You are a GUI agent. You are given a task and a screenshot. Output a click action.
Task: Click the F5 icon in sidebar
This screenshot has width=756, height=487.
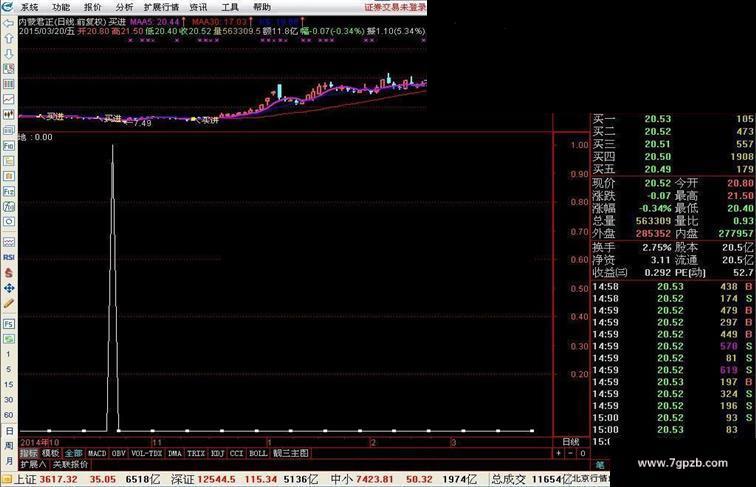[x=8, y=324]
